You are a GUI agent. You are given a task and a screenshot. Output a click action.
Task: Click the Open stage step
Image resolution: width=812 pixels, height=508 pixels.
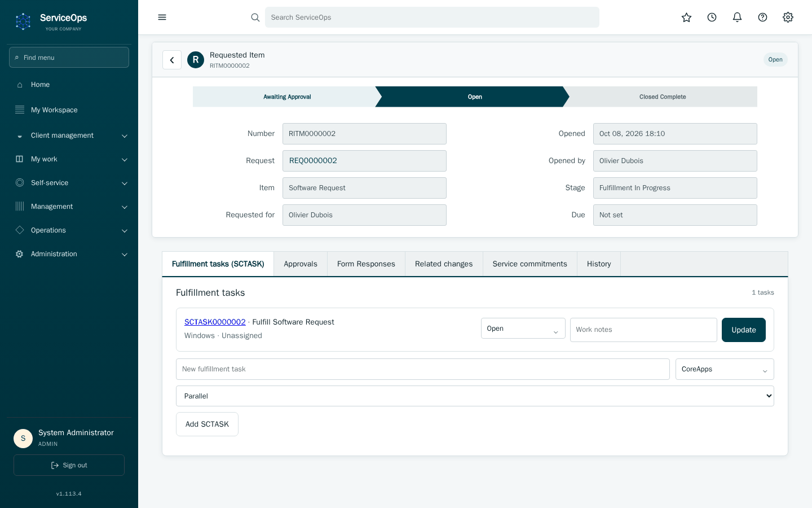tap(475, 97)
